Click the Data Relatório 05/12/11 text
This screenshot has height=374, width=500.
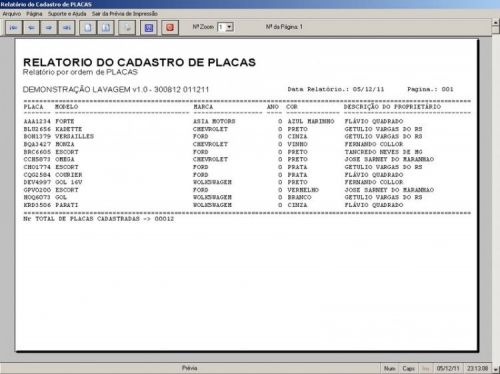tap(336, 89)
